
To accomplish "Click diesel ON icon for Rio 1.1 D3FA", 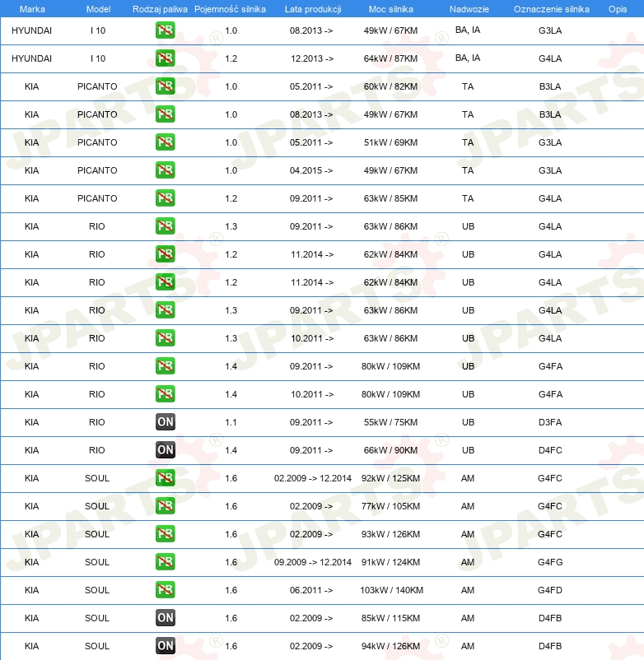I will coord(165,422).
